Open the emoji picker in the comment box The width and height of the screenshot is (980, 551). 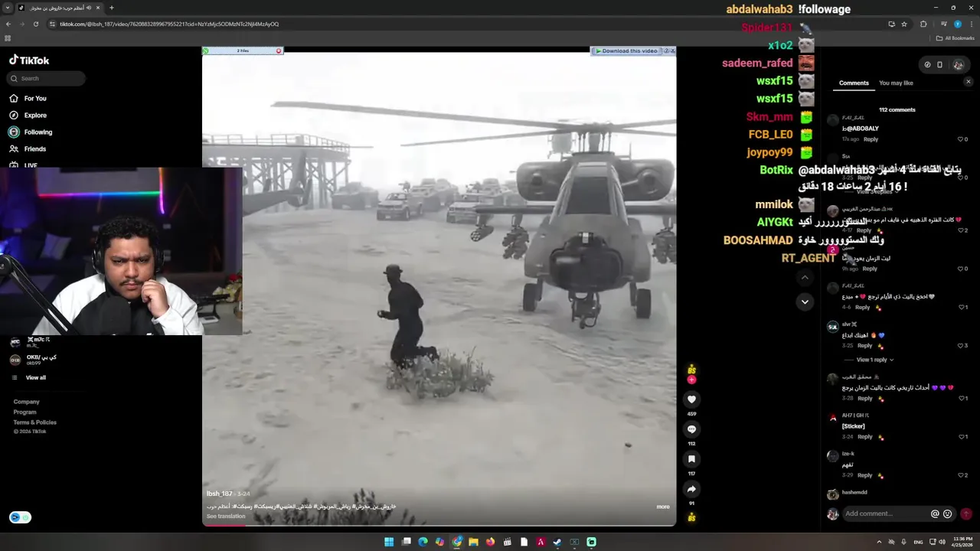948,514
